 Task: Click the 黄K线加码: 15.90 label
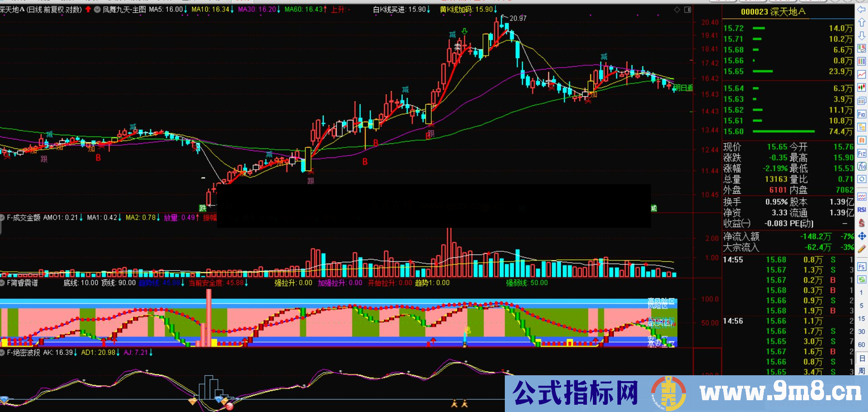tap(466, 9)
